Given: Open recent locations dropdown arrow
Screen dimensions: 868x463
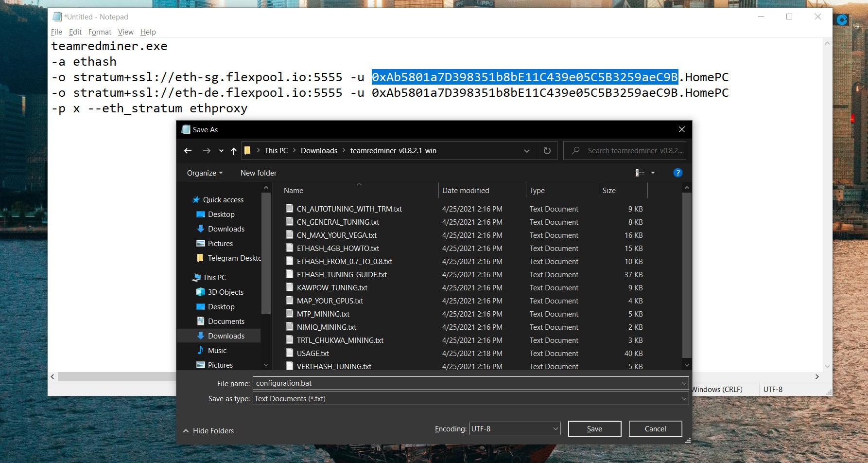Looking at the screenshot, I should (x=221, y=151).
